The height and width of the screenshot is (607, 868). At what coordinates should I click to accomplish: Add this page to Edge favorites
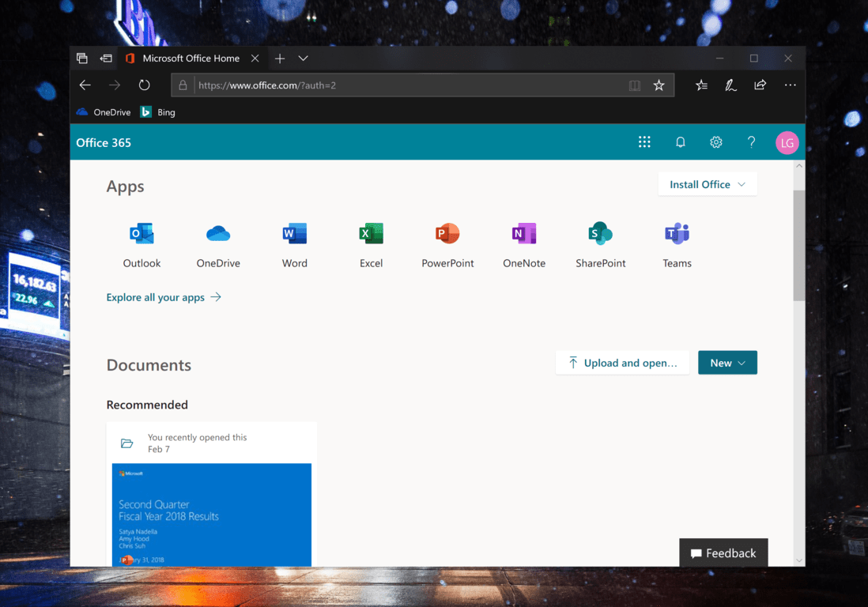tap(659, 85)
